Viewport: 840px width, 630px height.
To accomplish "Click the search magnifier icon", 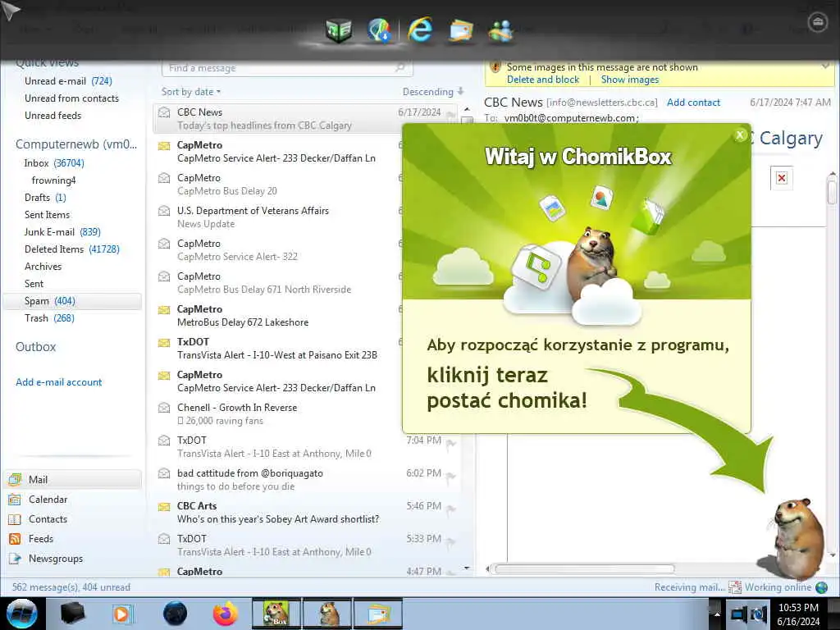I will [x=399, y=68].
